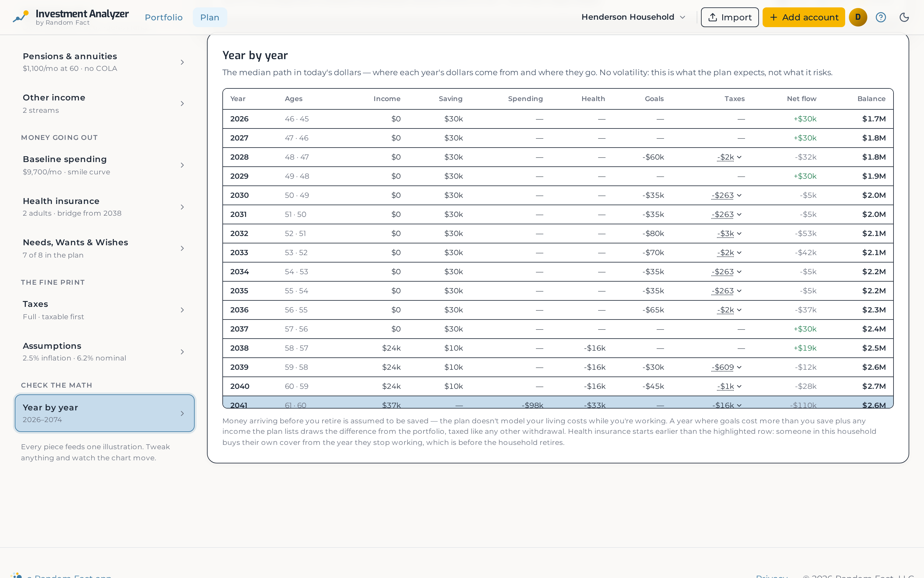Click the 2032 goals value -$80k
This screenshot has width=924, height=578.
[653, 234]
